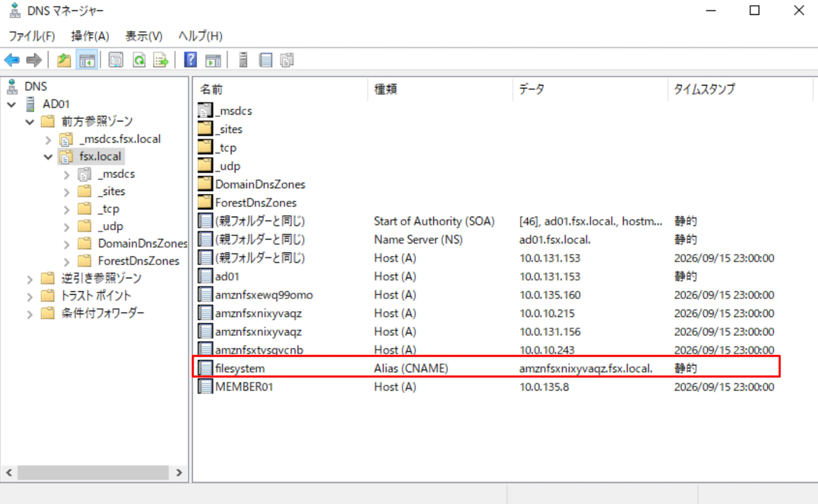Collapse the AD01 server node
Screen dimensions: 818x504
12,104
